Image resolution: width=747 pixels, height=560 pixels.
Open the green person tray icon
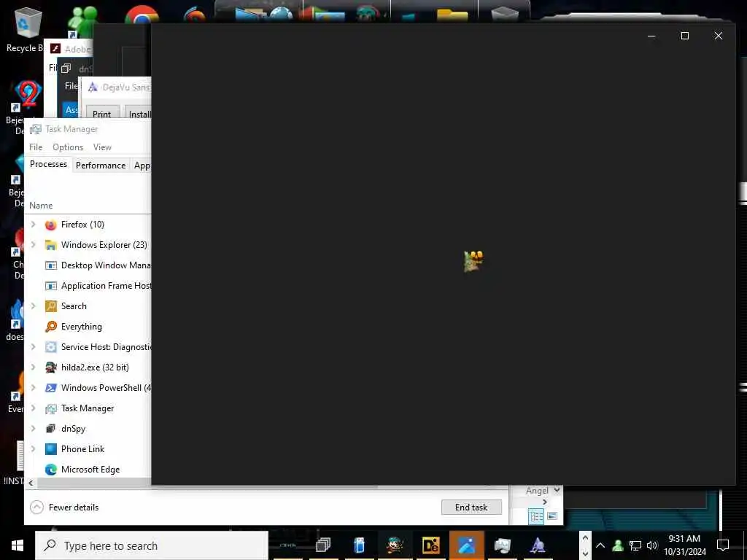coord(618,545)
